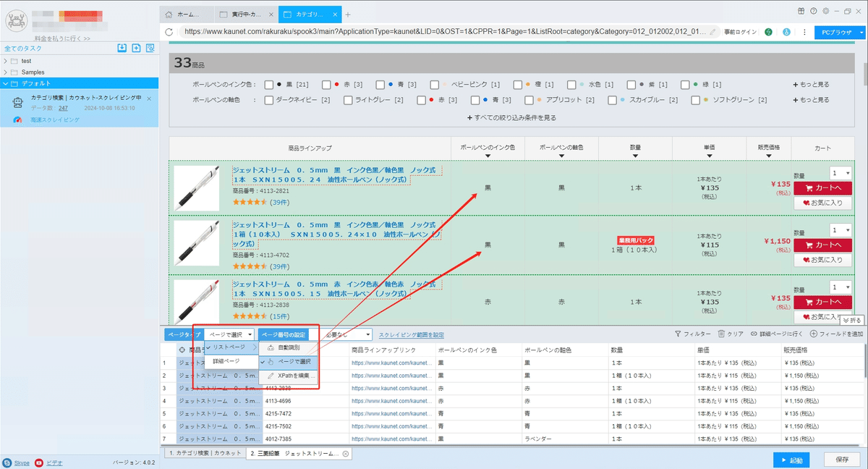This screenshot has width=868, height=469.
Task: Click すべての絞り込み条件を見る link
Action: point(511,117)
